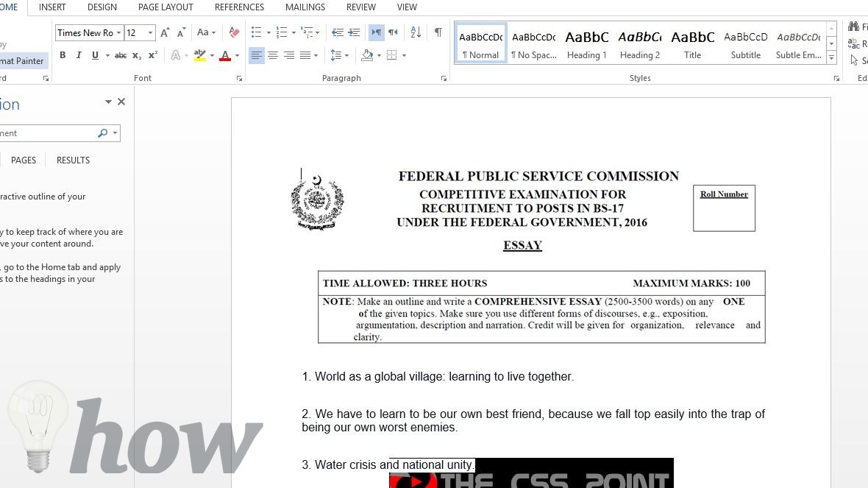Click the Clear All Formatting icon
868x488 pixels.
click(x=234, y=32)
